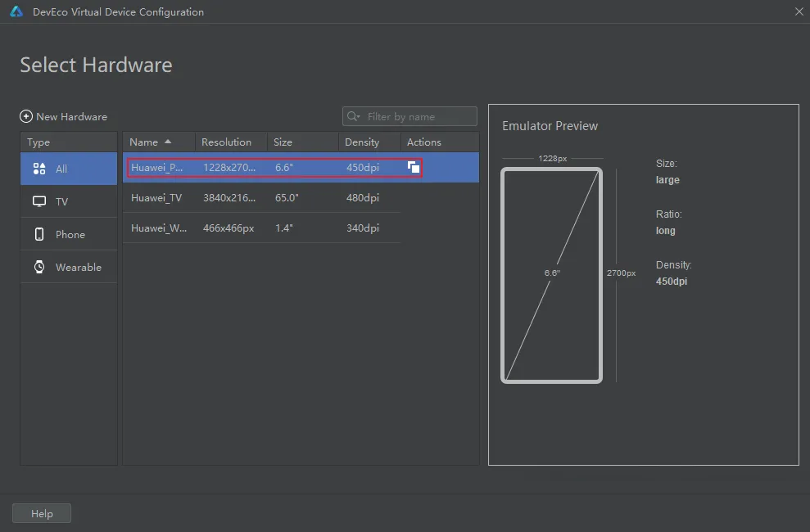Click the phone outline emulator preview
The height and width of the screenshot is (532, 810).
coord(552,275)
